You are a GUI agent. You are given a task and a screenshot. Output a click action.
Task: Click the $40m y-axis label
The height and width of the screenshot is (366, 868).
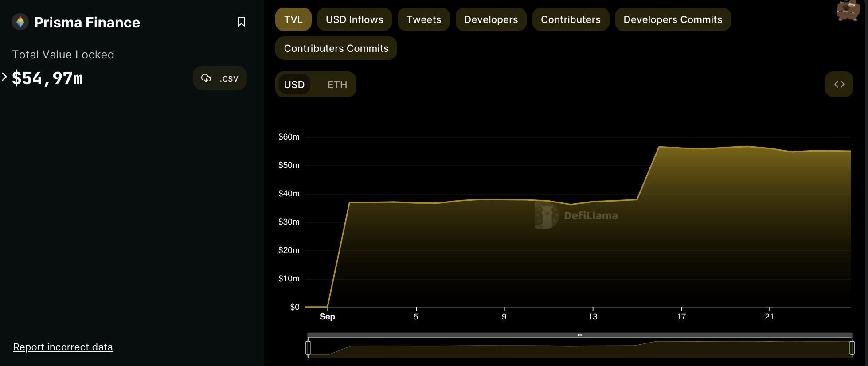point(289,194)
